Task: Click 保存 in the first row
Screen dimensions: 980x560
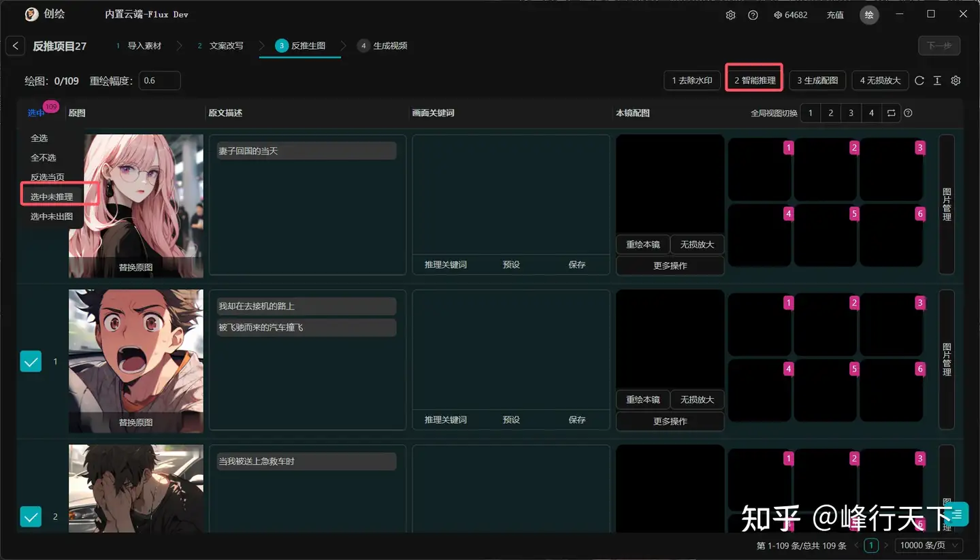Action: click(577, 265)
